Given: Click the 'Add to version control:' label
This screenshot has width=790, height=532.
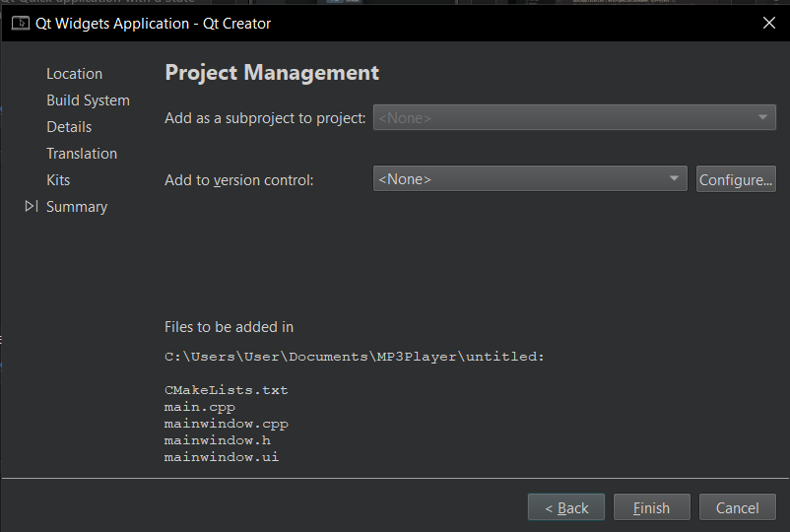Looking at the screenshot, I should click(239, 180).
